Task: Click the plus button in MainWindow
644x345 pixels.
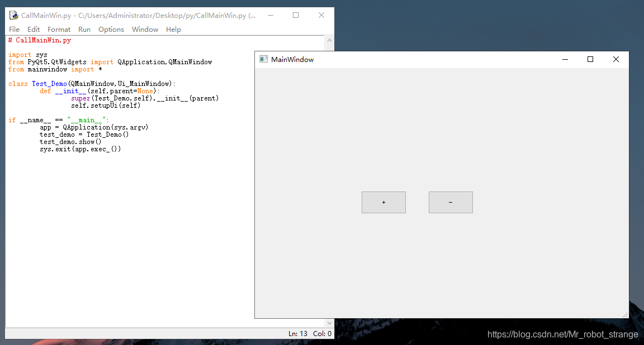Action: point(383,202)
